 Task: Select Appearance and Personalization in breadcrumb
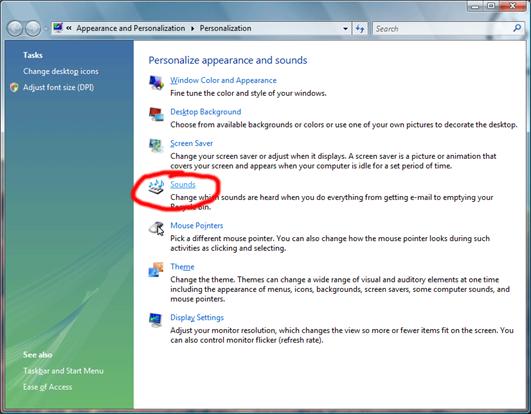click(x=131, y=28)
